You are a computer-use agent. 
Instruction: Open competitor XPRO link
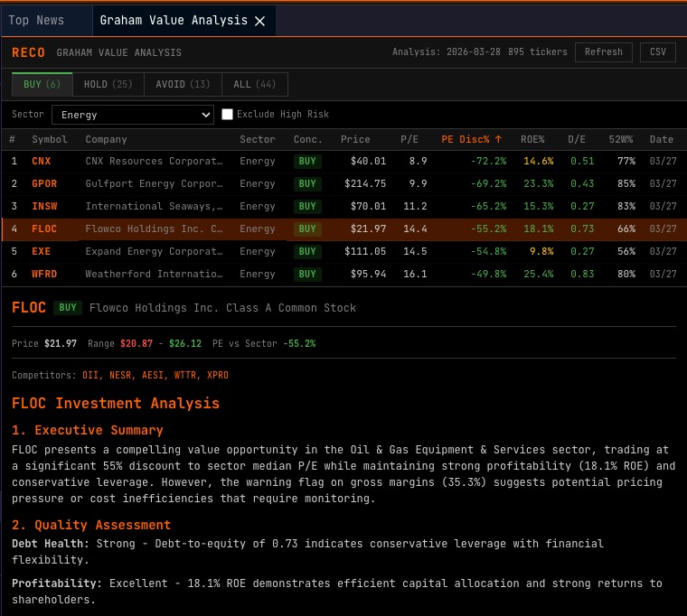217,375
